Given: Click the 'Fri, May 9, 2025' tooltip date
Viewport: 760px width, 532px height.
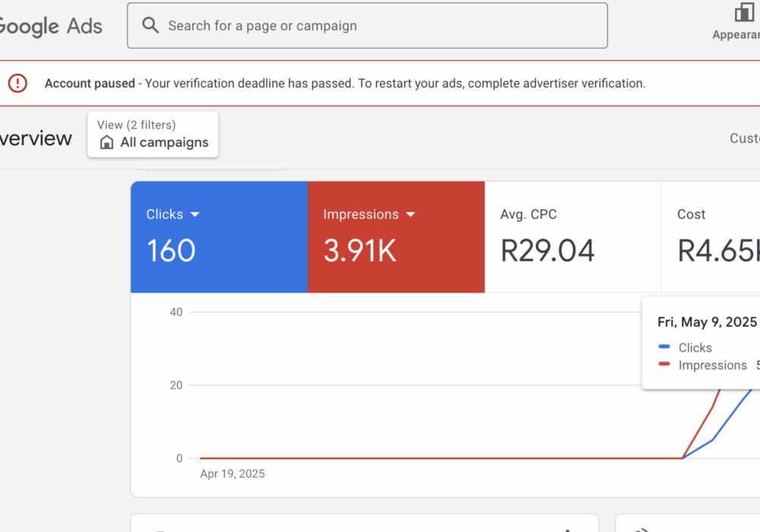Looking at the screenshot, I should [707, 322].
